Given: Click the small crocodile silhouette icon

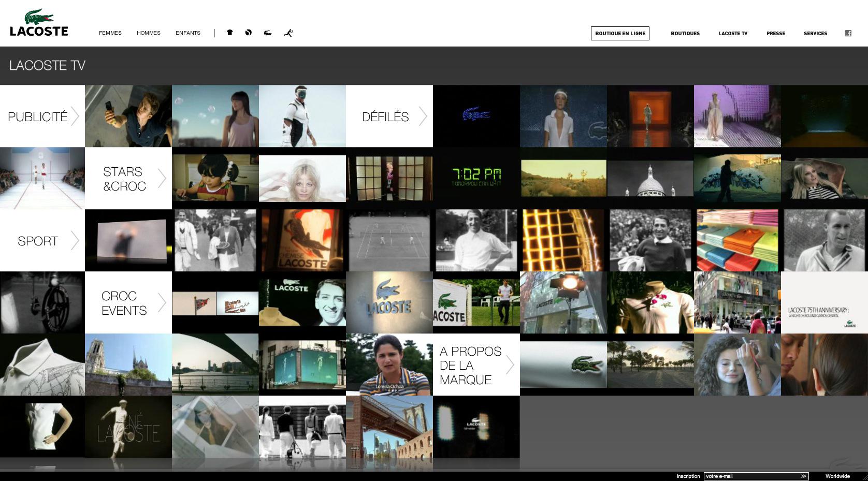Looking at the screenshot, I should 268,33.
